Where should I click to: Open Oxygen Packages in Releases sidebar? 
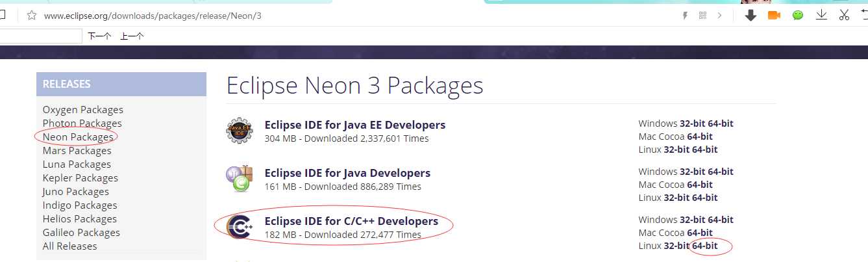(82, 109)
